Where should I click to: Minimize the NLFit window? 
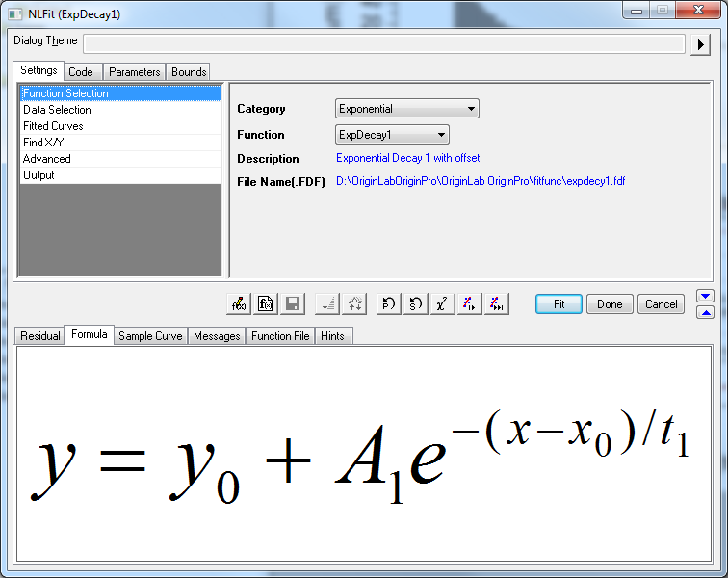click(637, 11)
